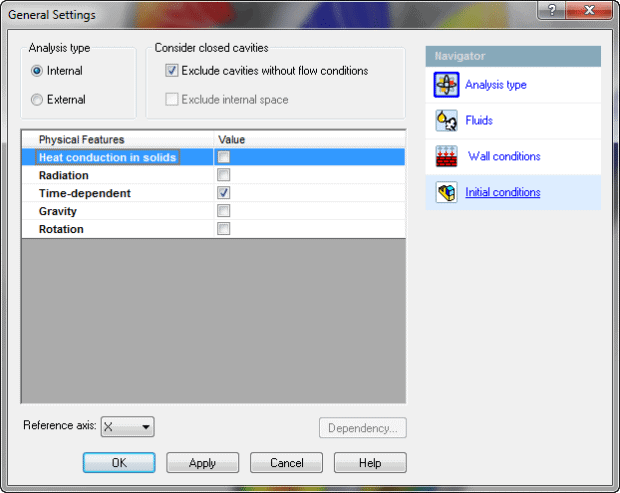This screenshot has height=493, width=620.
Task: Enable Heat conduction in solids checkbox
Action: [x=223, y=157]
